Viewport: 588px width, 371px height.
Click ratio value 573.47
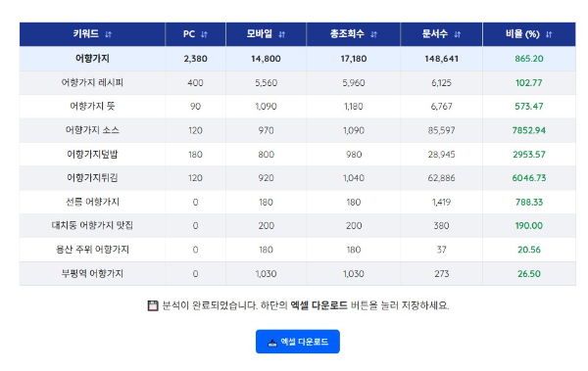click(x=529, y=107)
